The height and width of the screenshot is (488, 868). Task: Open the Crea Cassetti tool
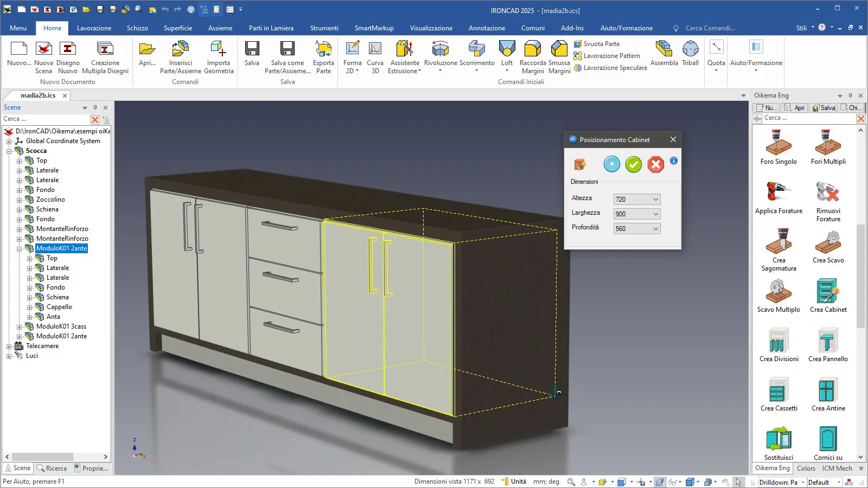778,390
